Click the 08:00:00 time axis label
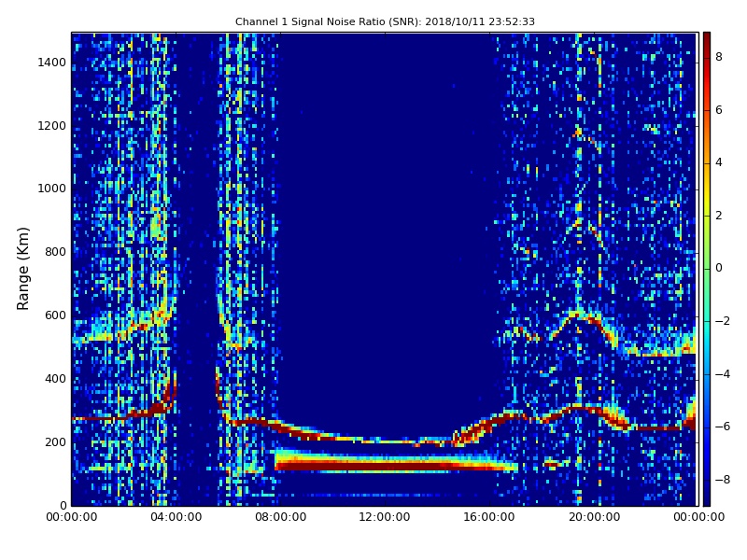The width and height of the screenshot is (747, 560). (x=281, y=517)
